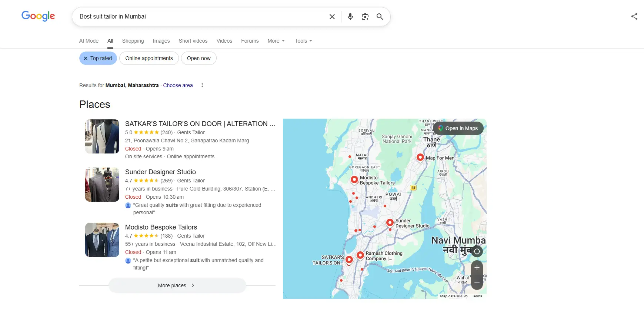The image size is (644, 314).
Task: Zoom out on the map
Action: coord(477,283)
